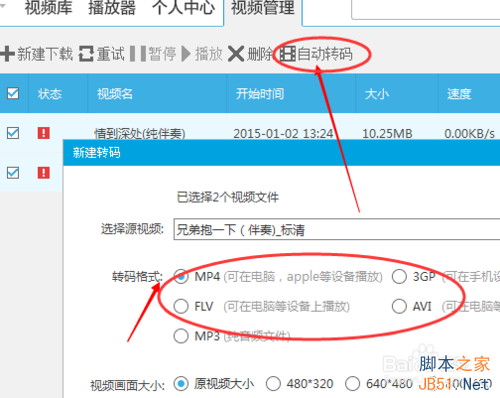
Task: Choose 原视频大小 picture size option
Action: [x=181, y=384]
